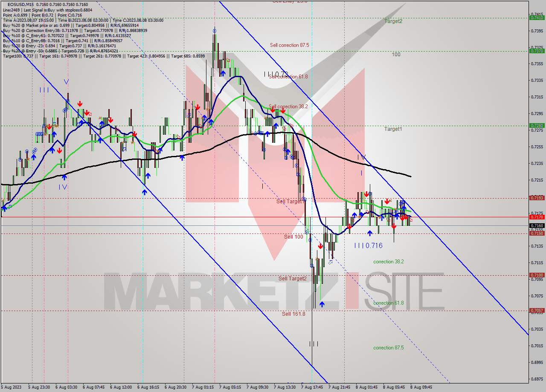This screenshot has height=392, width=546.
Task: Click the 'Sell correction 61.8' label
Action: [288, 77]
